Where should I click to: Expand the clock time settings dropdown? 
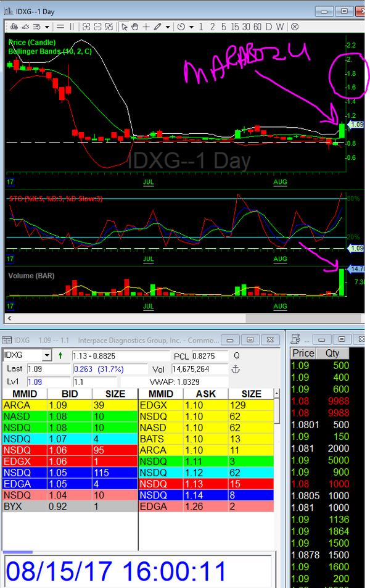pos(192,27)
